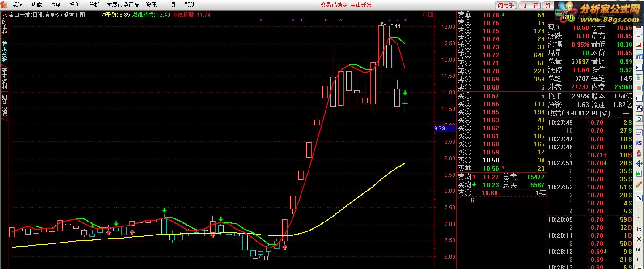This screenshot has width=644, height=269.
Task: Switch to 30-minute period button
Action: [x=639, y=239]
